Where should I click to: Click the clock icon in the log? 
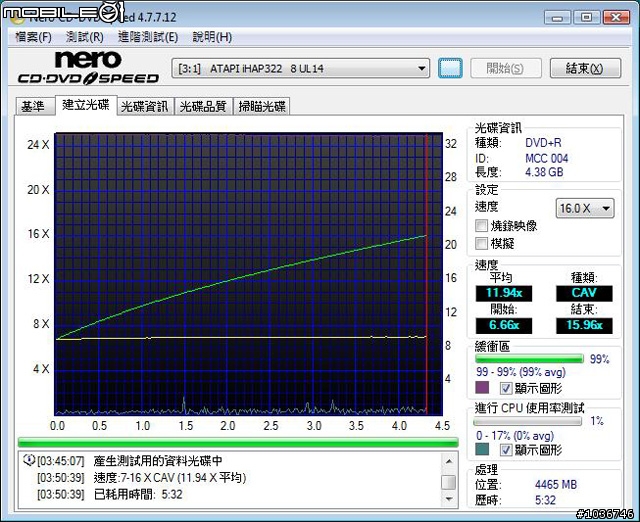tap(29, 460)
